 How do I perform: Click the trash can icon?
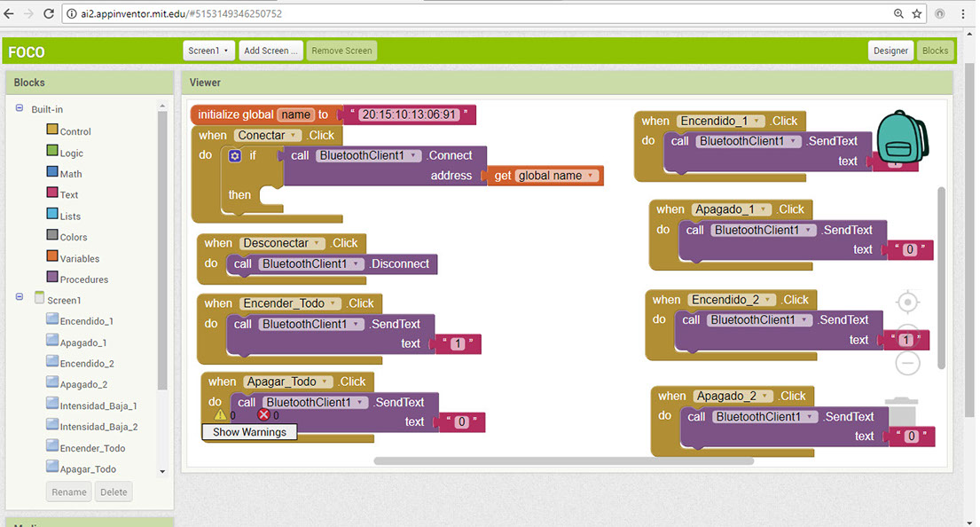pyautogui.click(x=902, y=411)
